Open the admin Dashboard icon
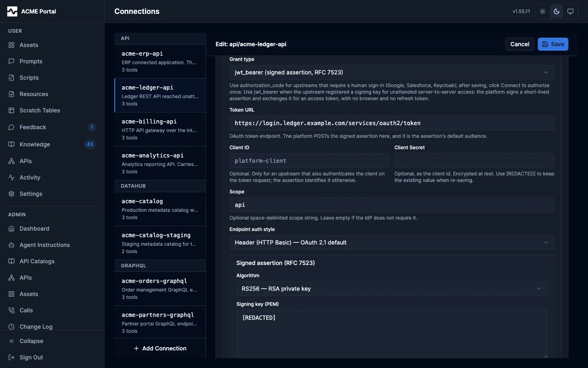588x368 pixels. (x=11, y=229)
